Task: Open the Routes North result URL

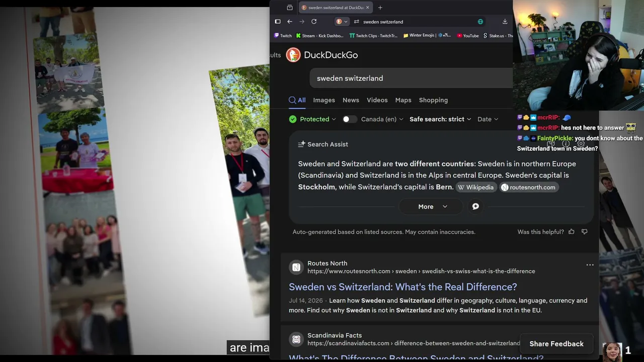Action: click(421, 271)
